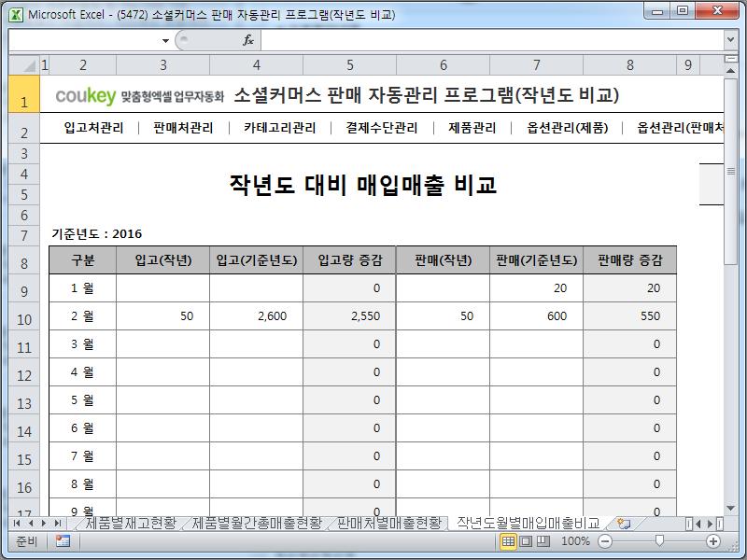Click the 판매량 증감 header cell
Viewport: 747px width, 560px height.
point(629,260)
